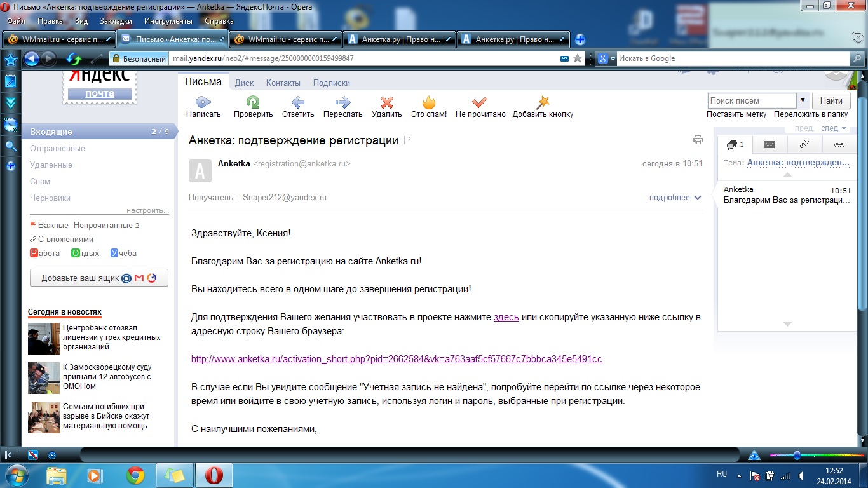Open the Правка menu

[50, 21]
